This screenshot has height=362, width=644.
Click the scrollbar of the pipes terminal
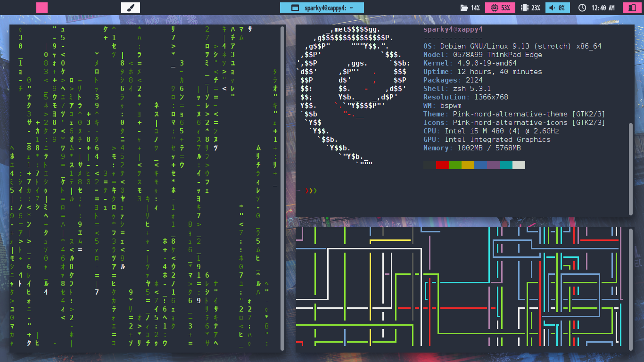click(631, 289)
